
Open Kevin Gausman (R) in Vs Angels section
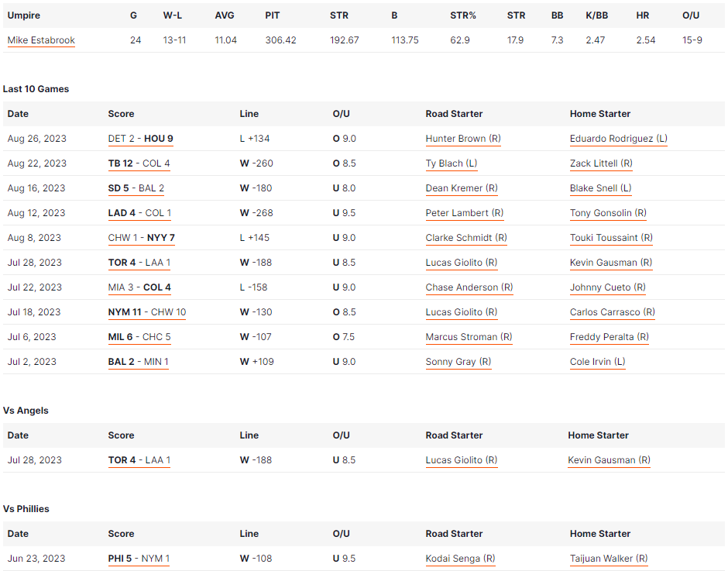tap(610, 460)
